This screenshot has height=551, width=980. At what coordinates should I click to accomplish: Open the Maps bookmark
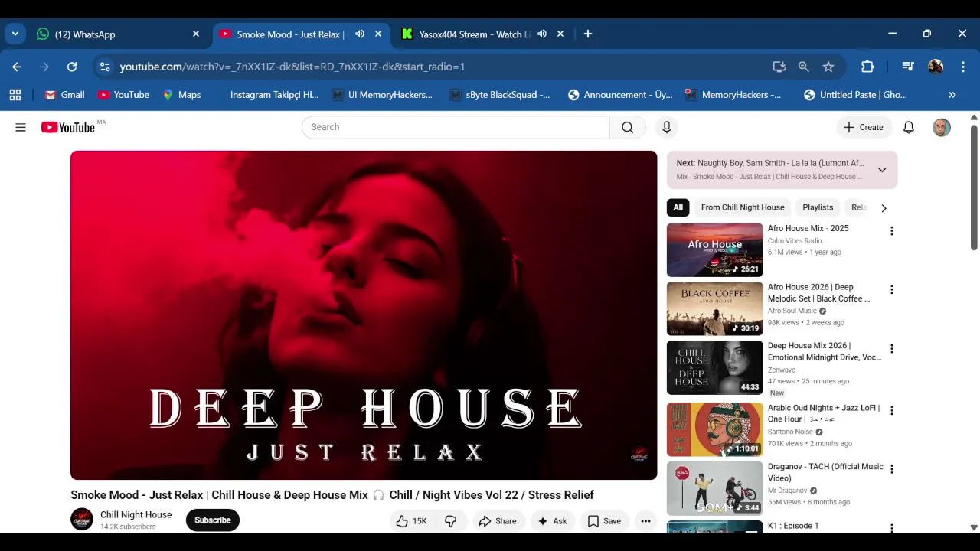click(x=181, y=95)
